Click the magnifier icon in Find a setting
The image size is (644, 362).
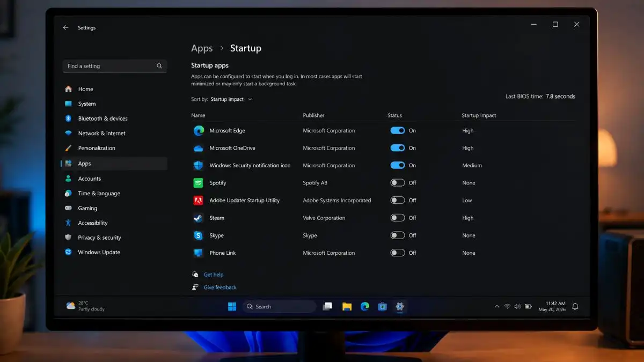[x=159, y=66]
